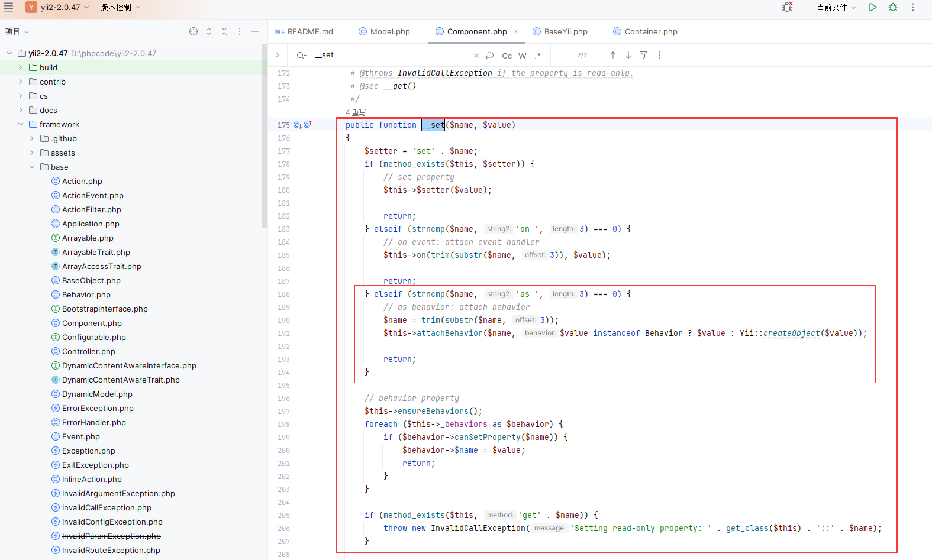
Task: Click the select opened file target icon
Action: coord(194,31)
